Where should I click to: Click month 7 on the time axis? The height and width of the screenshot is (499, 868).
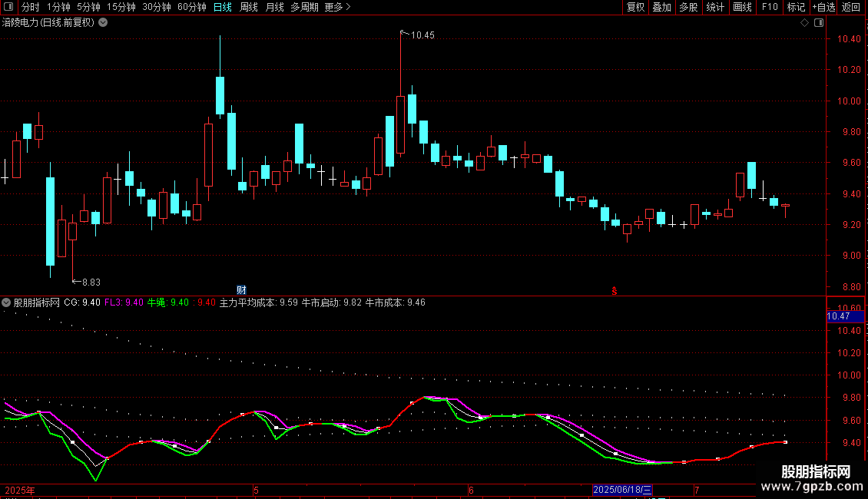pos(697,490)
